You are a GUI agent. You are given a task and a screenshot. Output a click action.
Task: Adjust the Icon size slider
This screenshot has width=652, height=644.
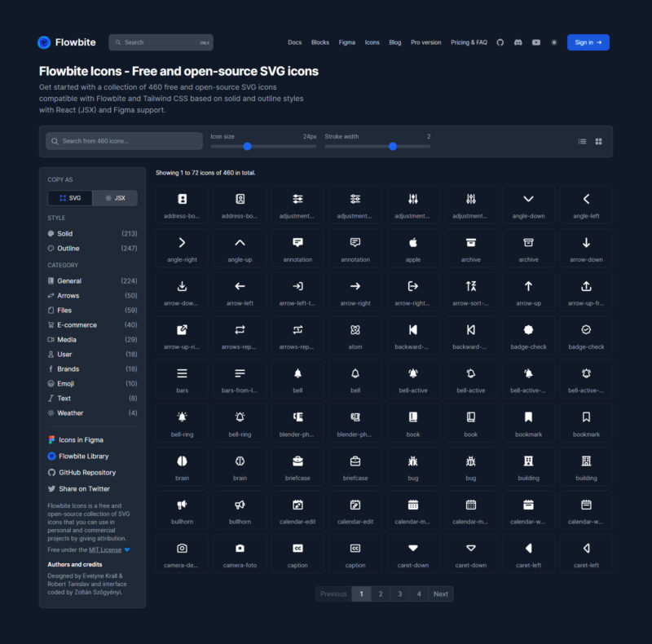coord(249,146)
